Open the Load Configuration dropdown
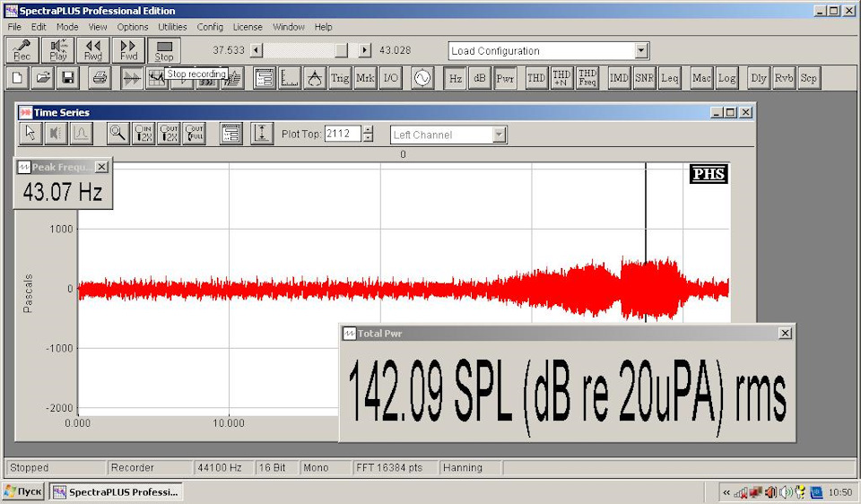Image resolution: width=861 pixels, height=504 pixels. (x=641, y=51)
